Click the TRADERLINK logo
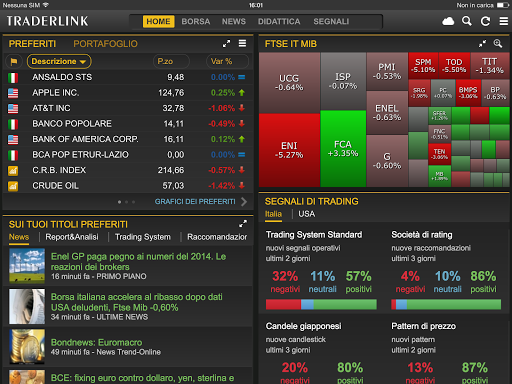The image size is (512, 384). (x=47, y=21)
